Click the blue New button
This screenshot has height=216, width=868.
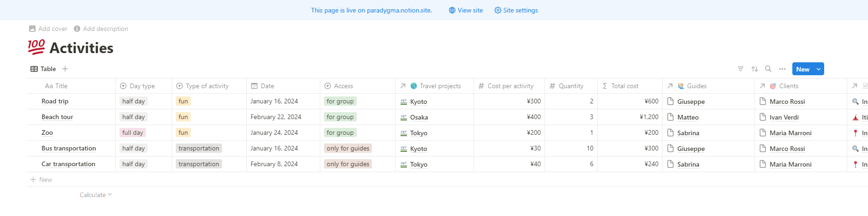[x=802, y=69]
